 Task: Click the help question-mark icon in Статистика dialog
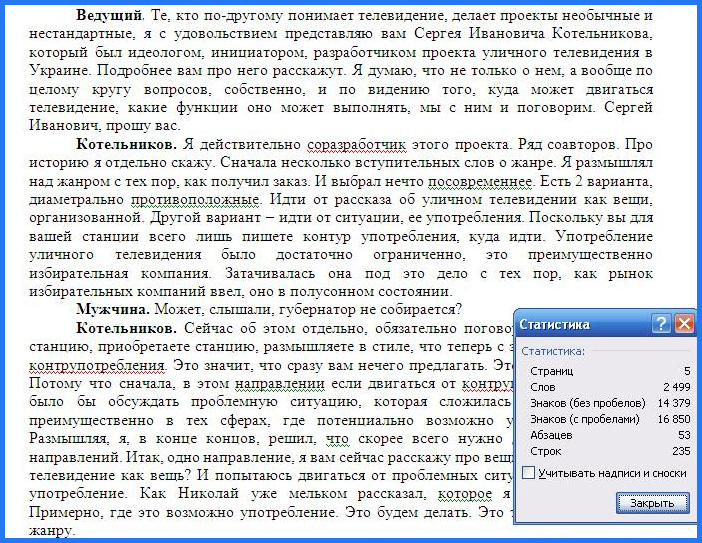pyautogui.click(x=661, y=323)
